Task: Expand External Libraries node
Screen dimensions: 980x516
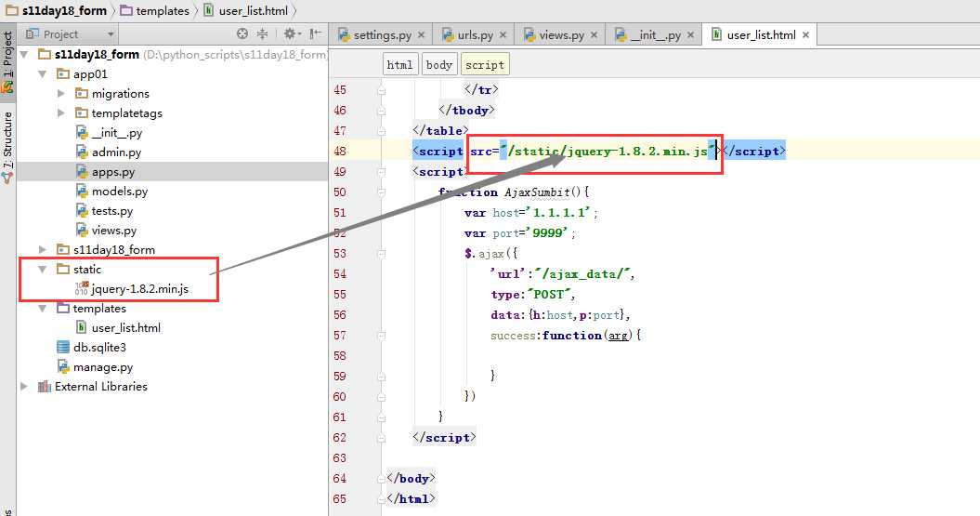Action: tap(24, 387)
